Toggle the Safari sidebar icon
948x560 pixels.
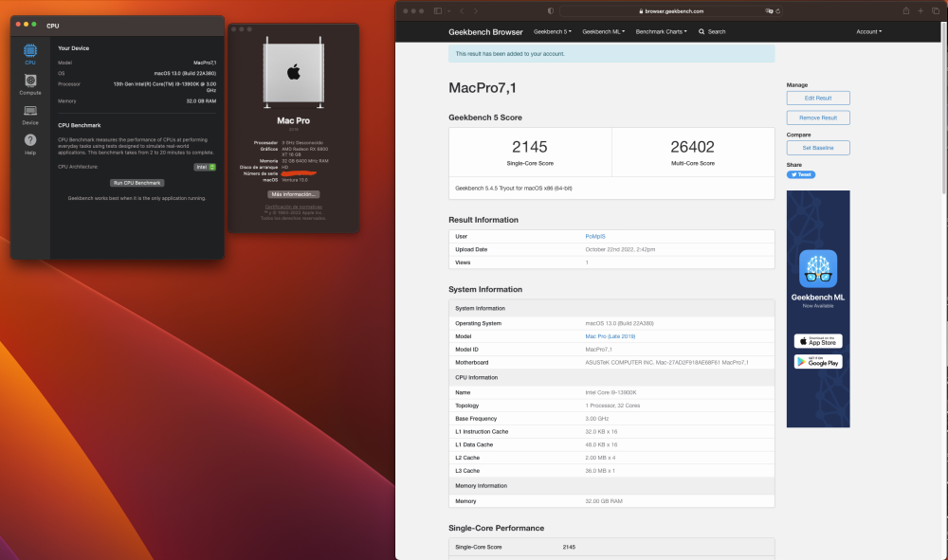[438, 10]
